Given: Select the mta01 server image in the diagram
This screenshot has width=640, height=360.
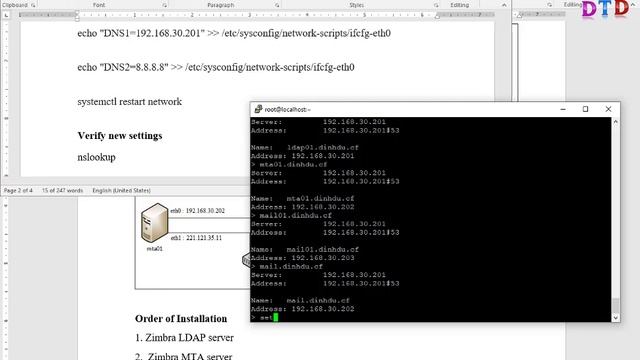Looking at the screenshot, I should [x=154, y=223].
